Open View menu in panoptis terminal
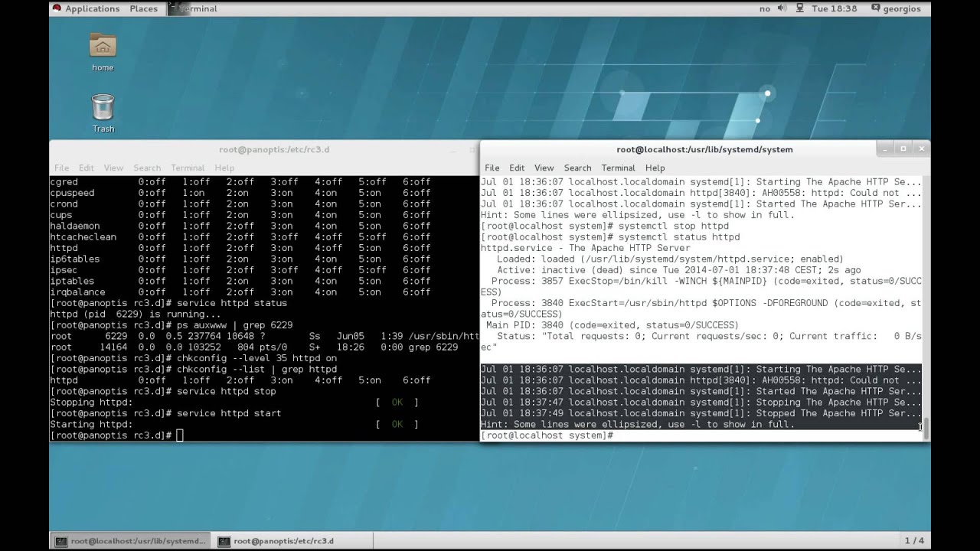The height and width of the screenshot is (551, 980). pos(113,168)
